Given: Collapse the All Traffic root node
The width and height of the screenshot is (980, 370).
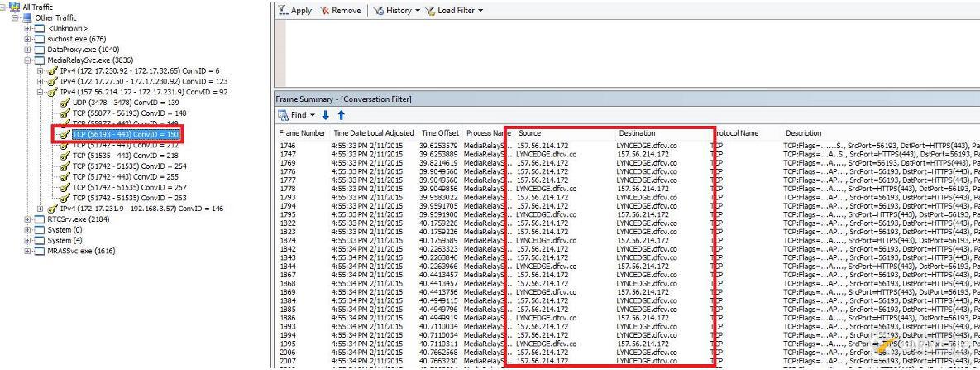Looking at the screenshot, I should click(4, 7).
